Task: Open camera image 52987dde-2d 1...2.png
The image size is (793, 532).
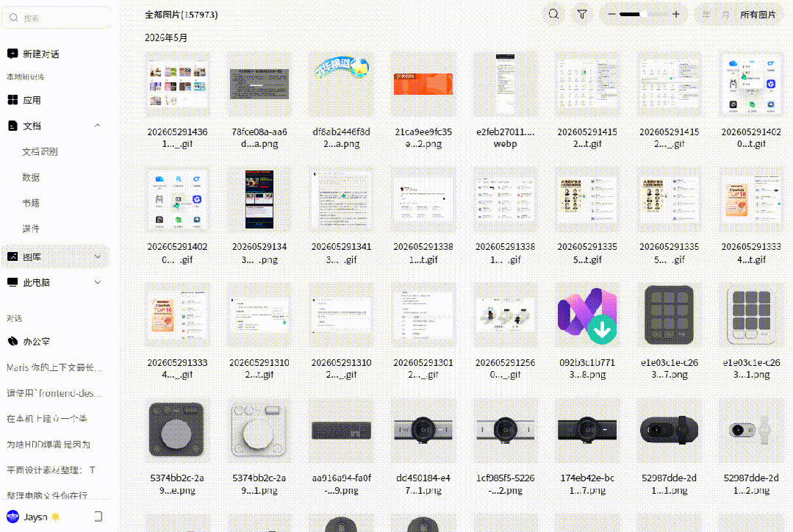Action: click(x=751, y=430)
